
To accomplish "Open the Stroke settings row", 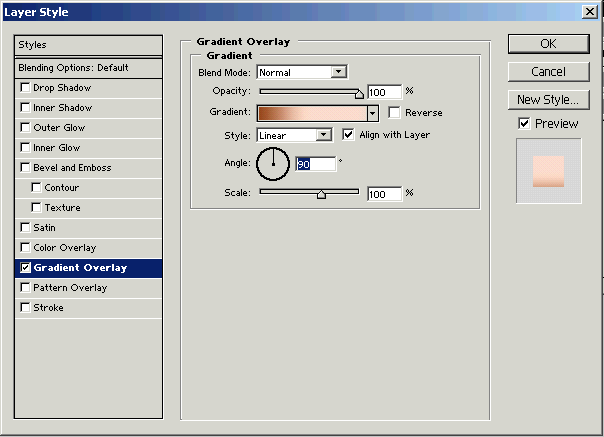I will pos(88,308).
